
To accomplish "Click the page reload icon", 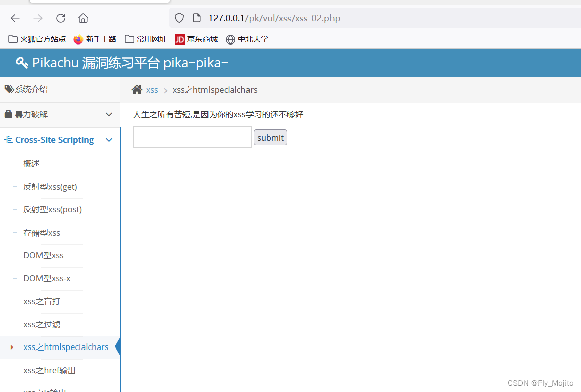I will (x=60, y=18).
